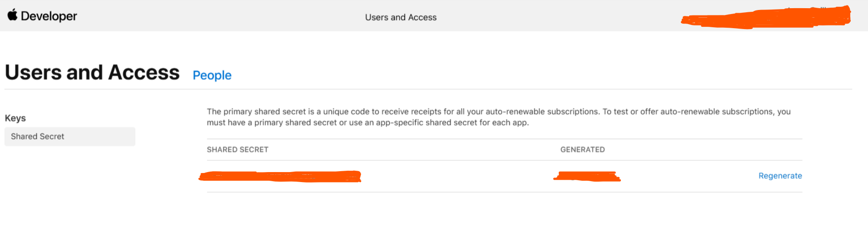
Task: Click the SHARED SECRET column header
Action: coord(238,150)
